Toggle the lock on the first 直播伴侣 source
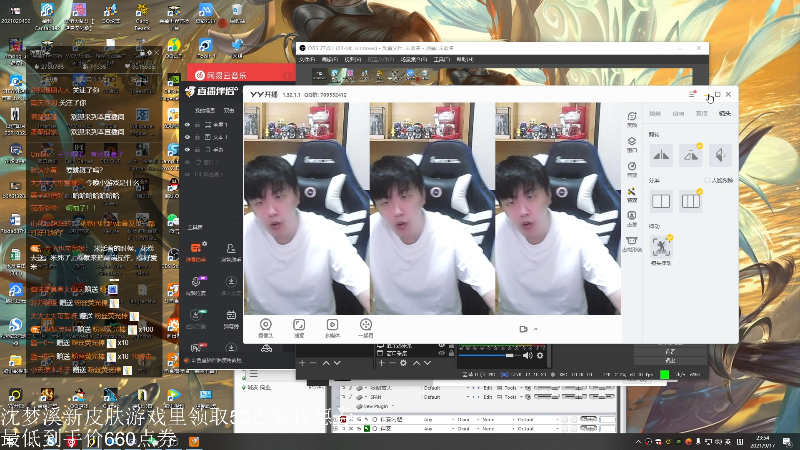Image resolution: width=800 pixels, height=450 pixels. [197, 124]
